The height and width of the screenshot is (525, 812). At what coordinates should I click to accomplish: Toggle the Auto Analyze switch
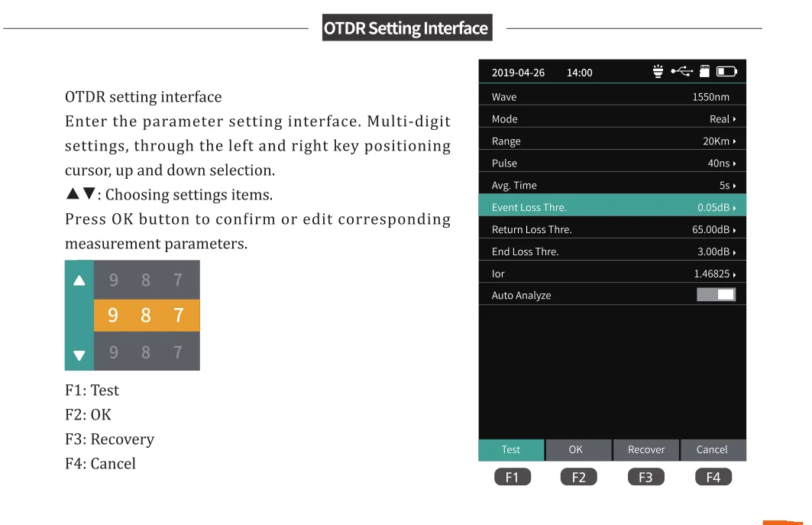716,295
